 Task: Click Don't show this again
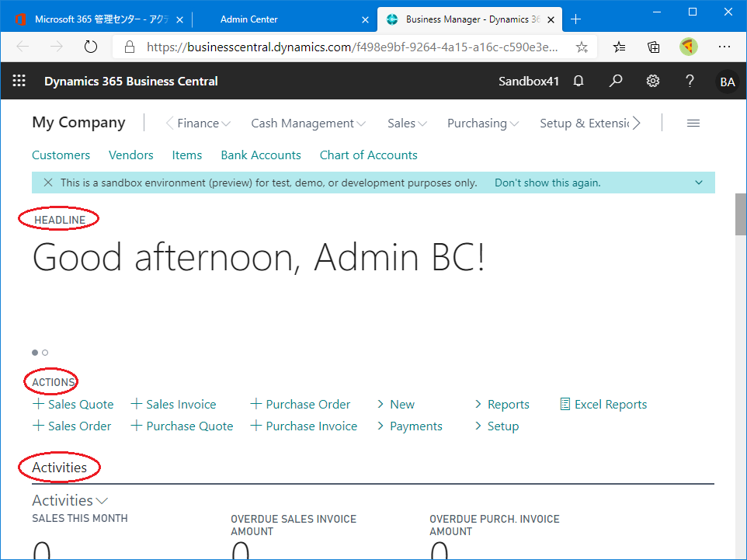click(x=547, y=183)
